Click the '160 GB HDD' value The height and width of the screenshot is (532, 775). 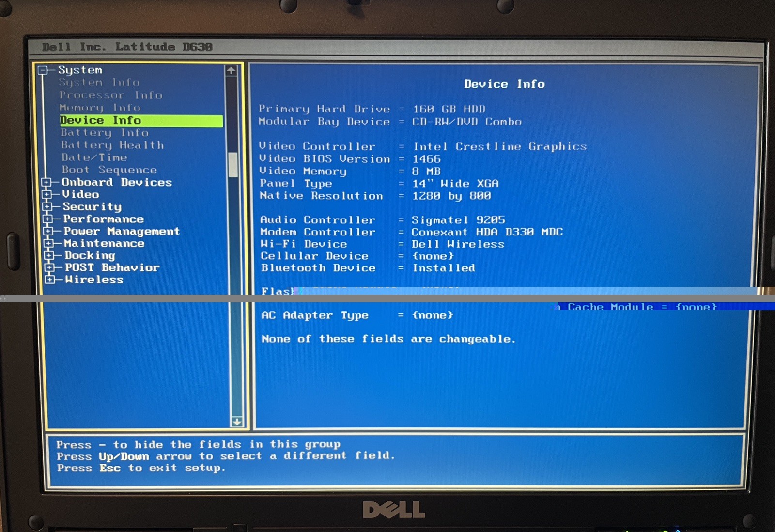[449, 109]
